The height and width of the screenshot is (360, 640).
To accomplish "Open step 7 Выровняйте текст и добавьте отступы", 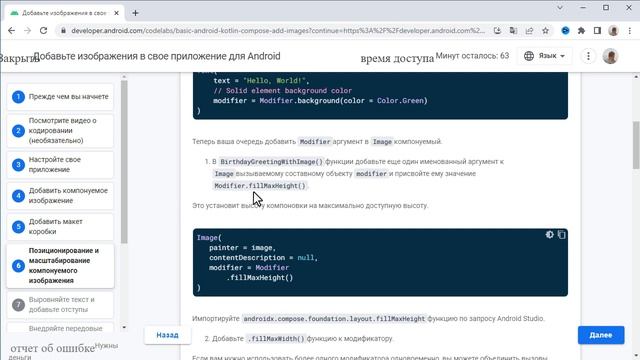I will pos(60,304).
